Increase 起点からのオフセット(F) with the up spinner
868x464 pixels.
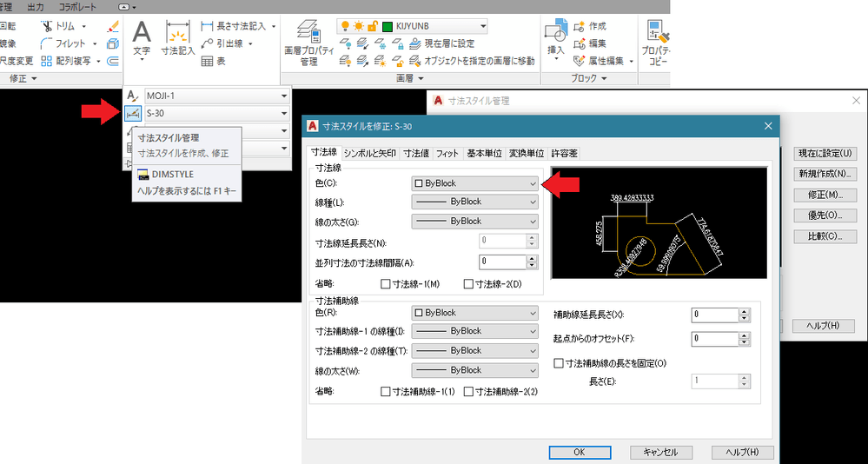[745, 335]
